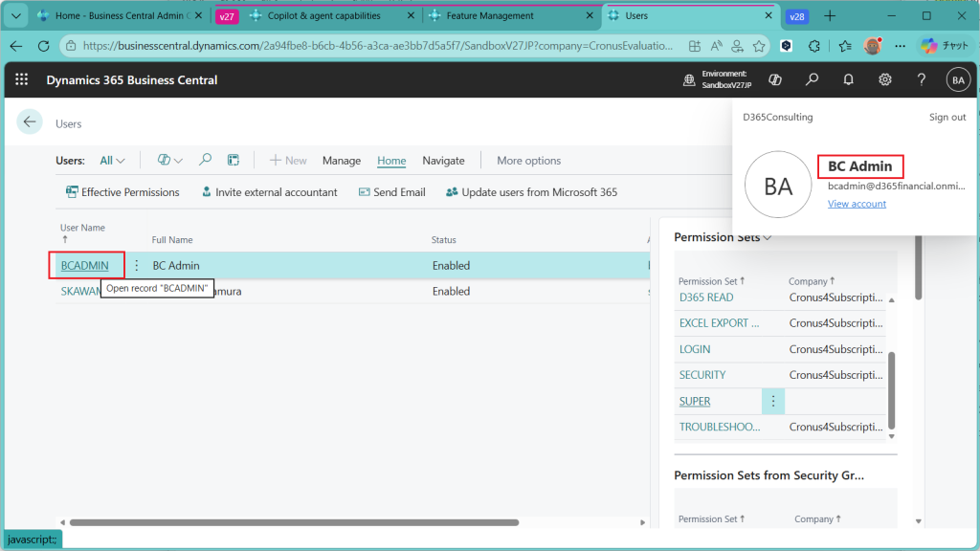Open the notifications bell
The height and width of the screenshot is (551, 980).
848,80
